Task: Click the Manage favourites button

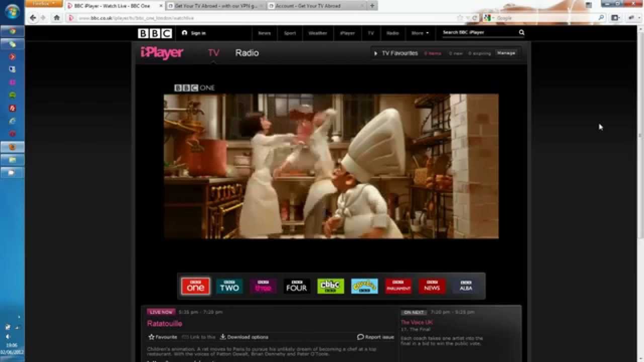Action: click(x=506, y=53)
